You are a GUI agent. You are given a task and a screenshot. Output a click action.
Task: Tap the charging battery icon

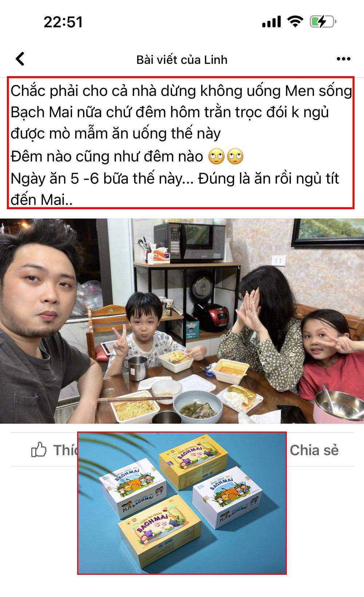click(x=323, y=22)
